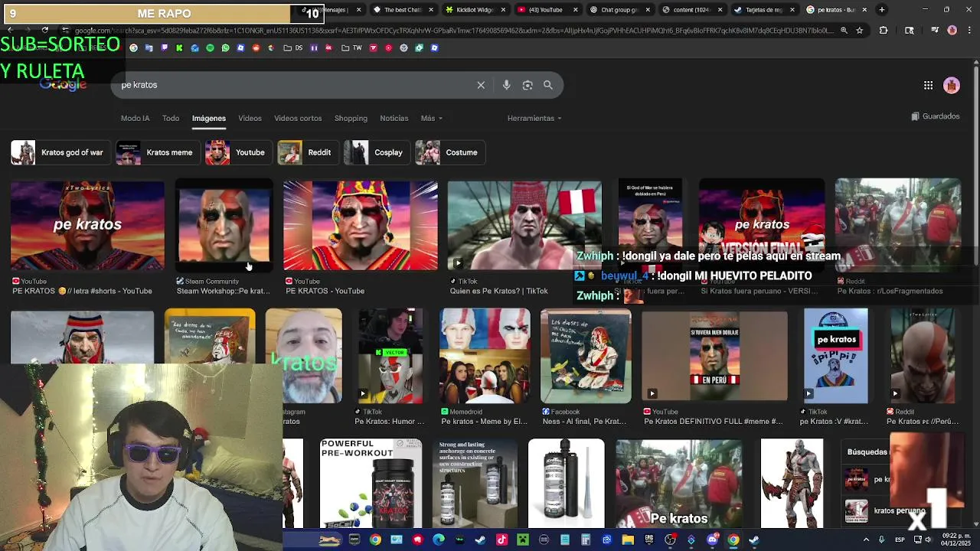Open Memedroid Pe kratos meme image
This screenshot has width=980, height=551.
[485, 356]
